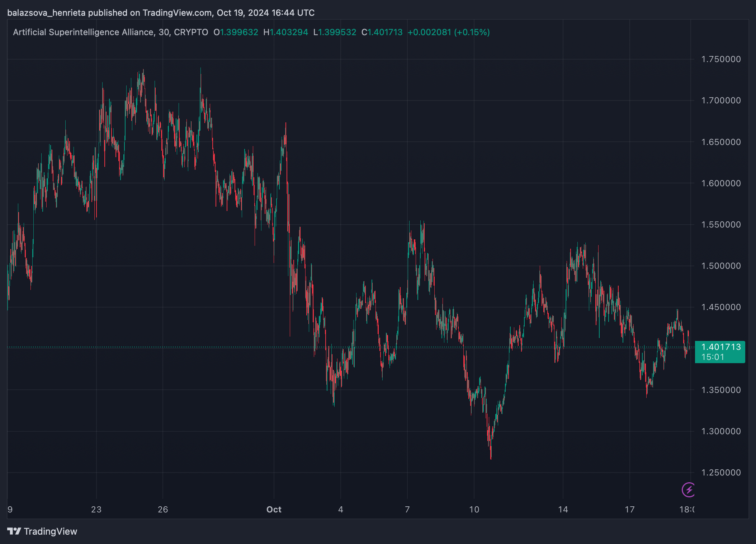Click the 1.500000 price scale label
The image size is (756, 544).
click(721, 266)
